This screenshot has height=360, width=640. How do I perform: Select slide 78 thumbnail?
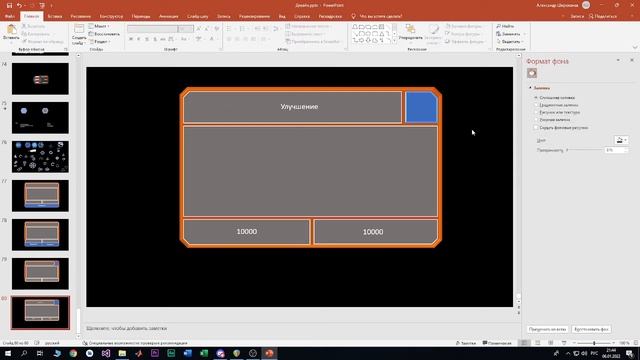point(40,235)
